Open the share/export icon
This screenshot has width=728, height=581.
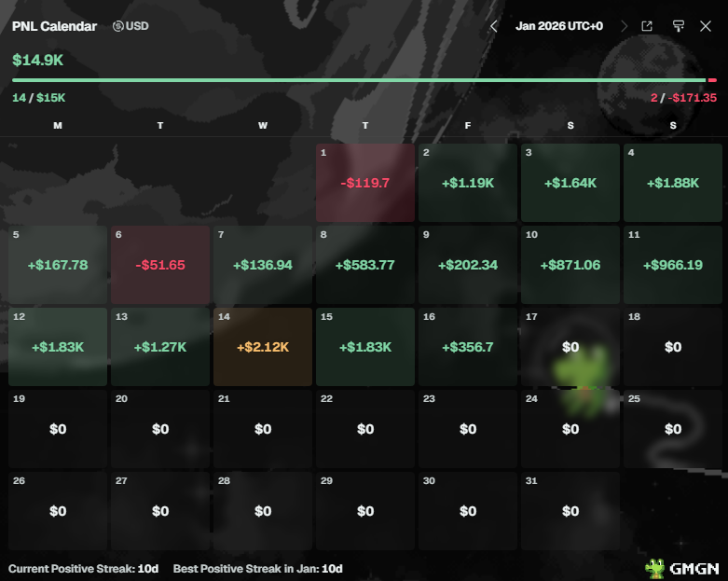[x=647, y=26]
